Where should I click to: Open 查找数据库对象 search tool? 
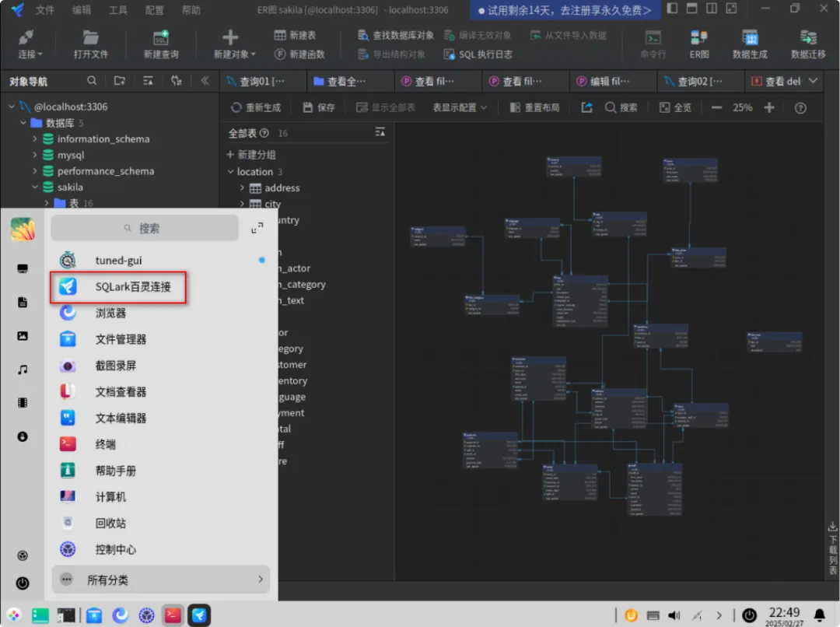[396, 35]
